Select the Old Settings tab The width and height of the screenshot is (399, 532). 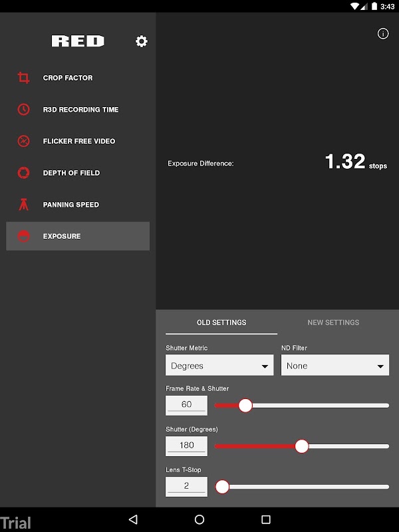(x=221, y=323)
